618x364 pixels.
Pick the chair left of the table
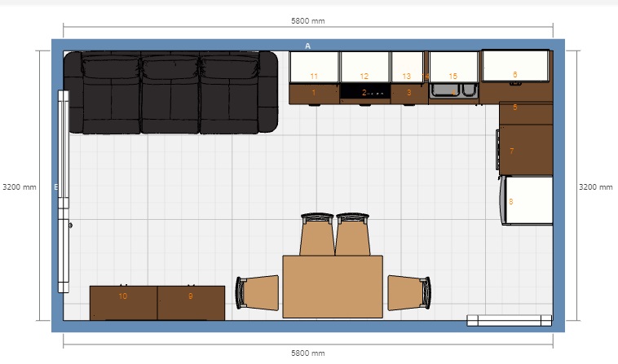coord(256,292)
